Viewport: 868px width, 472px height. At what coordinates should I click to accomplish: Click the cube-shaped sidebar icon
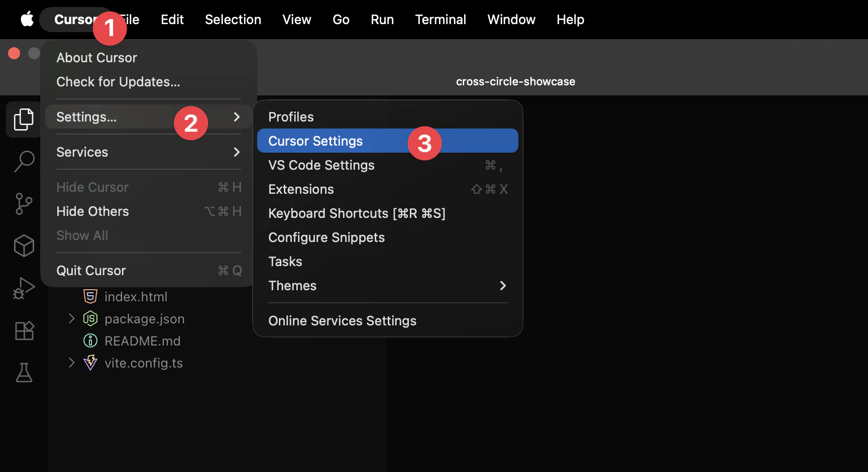[24, 246]
